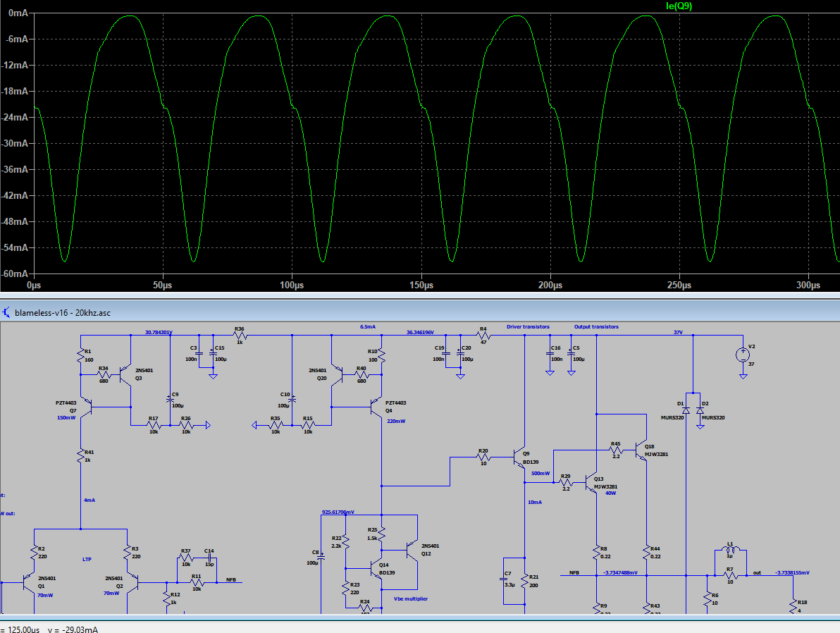
Task: Click the 36.346196V node voltage label
Action: tap(420, 332)
